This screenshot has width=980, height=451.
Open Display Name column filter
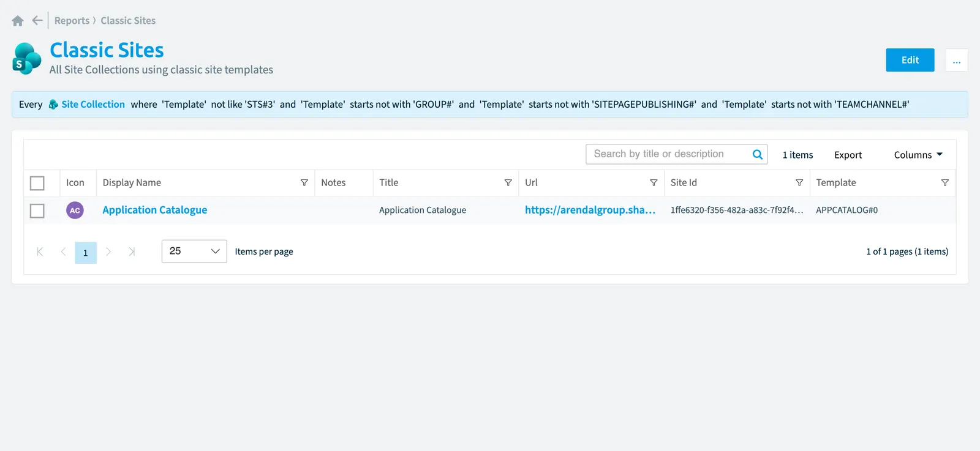pyautogui.click(x=304, y=182)
